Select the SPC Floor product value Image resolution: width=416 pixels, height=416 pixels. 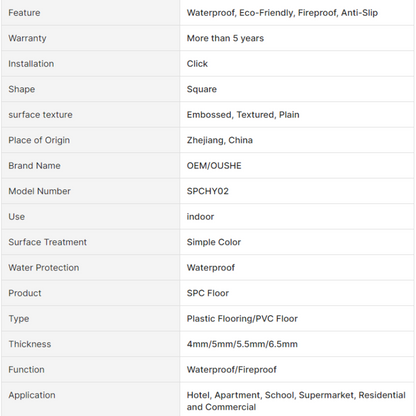[208, 293]
